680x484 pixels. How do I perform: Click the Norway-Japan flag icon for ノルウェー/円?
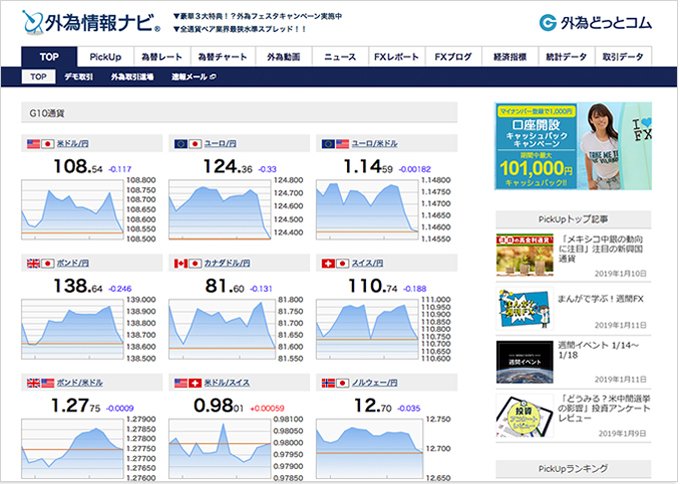tap(333, 382)
